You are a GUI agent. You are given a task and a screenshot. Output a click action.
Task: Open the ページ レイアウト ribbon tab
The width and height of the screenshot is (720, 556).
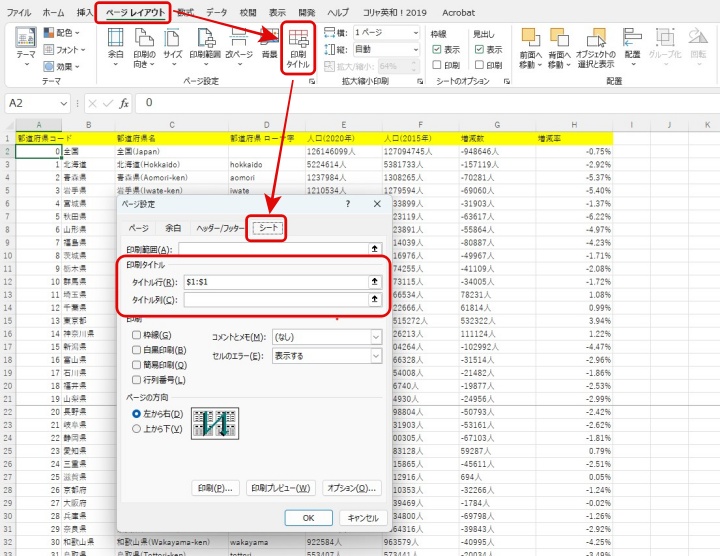(x=135, y=12)
